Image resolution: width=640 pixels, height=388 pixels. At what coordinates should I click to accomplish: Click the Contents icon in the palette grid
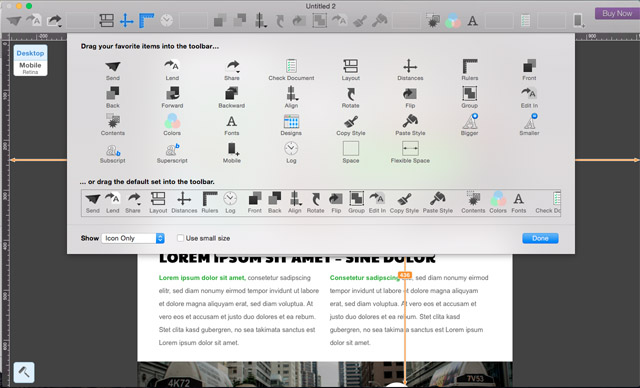click(x=113, y=121)
